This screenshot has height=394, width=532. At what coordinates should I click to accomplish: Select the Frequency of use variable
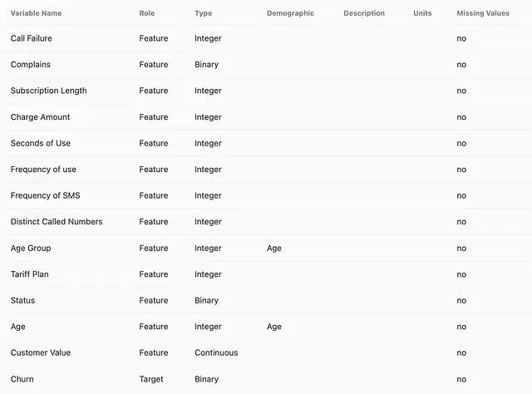(43, 170)
